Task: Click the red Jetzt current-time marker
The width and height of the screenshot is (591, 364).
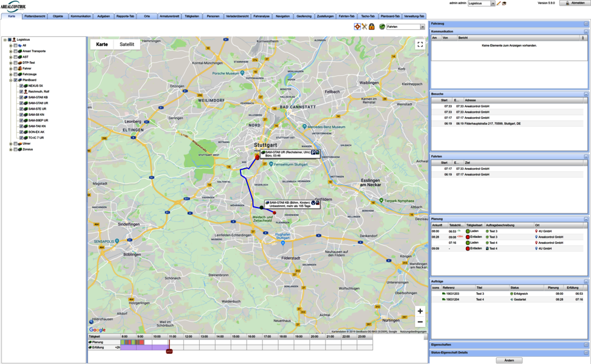Action: click(x=169, y=351)
